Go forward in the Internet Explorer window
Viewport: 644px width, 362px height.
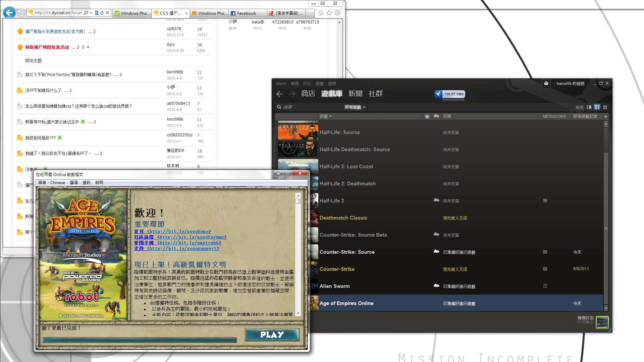coord(21,13)
